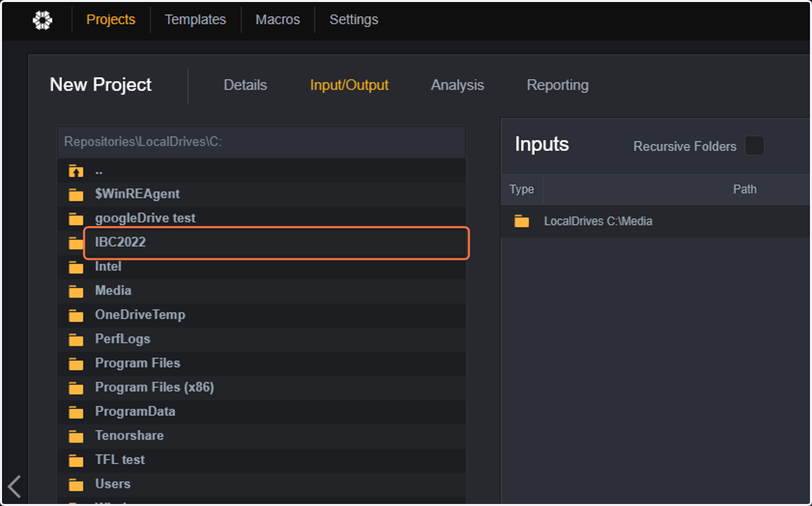Click the Media folder icon in list
812x506 pixels.
click(x=76, y=292)
